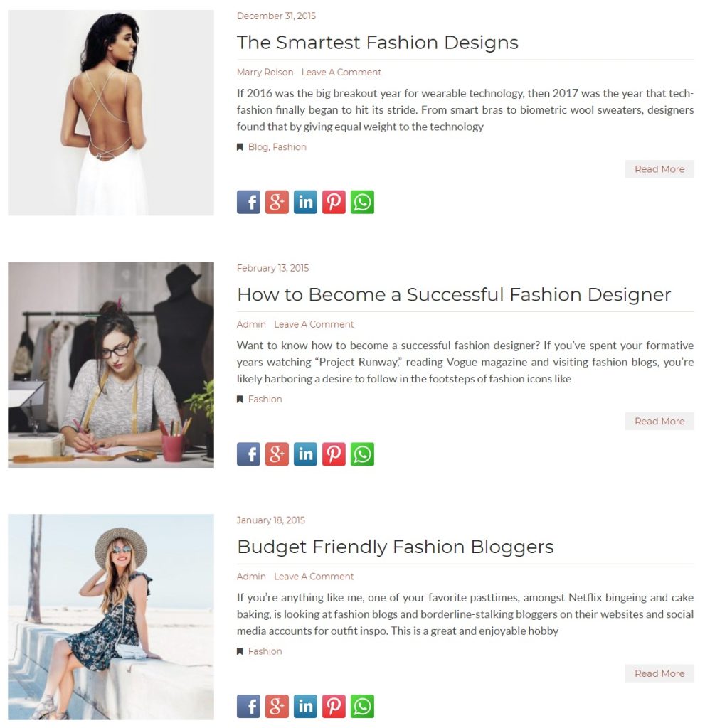705x728 pixels.
Task: Open the February 13, 2015 date link
Action: click(x=272, y=268)
